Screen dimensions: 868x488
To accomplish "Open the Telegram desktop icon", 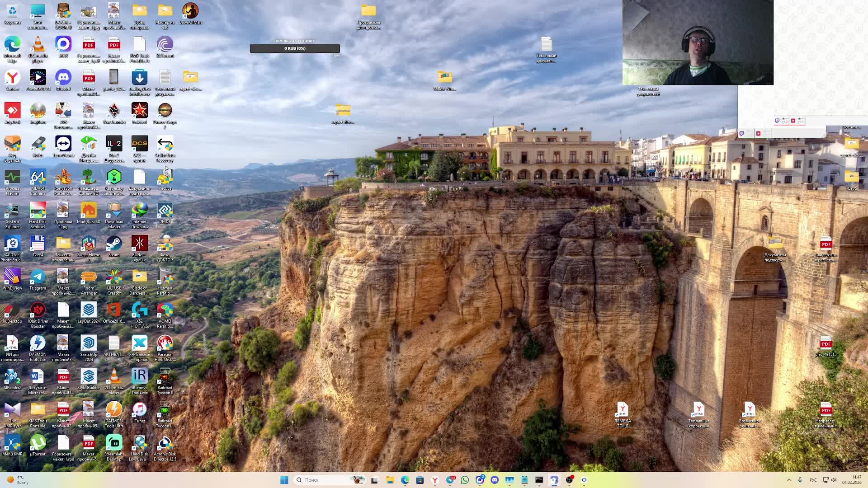I will pyautogui.click(x=38, y=278).
